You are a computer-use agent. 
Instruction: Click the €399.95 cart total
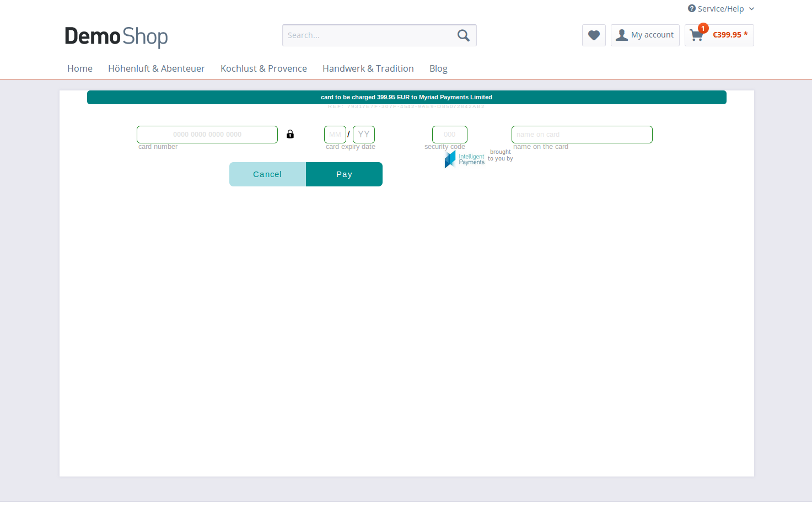point(730,35)
